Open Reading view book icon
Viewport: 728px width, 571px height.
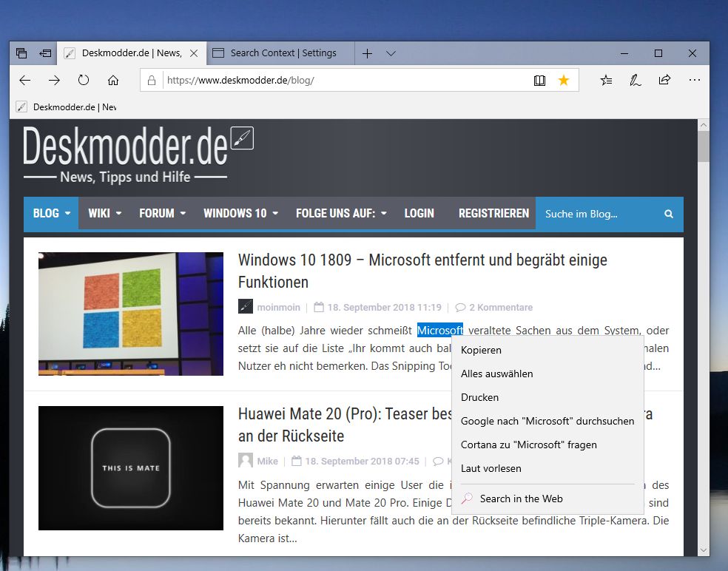pyautogui.click(x=539, y=81)
